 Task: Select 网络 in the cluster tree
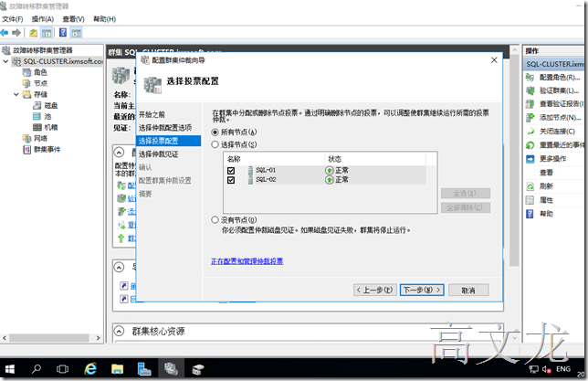[40, 138]
